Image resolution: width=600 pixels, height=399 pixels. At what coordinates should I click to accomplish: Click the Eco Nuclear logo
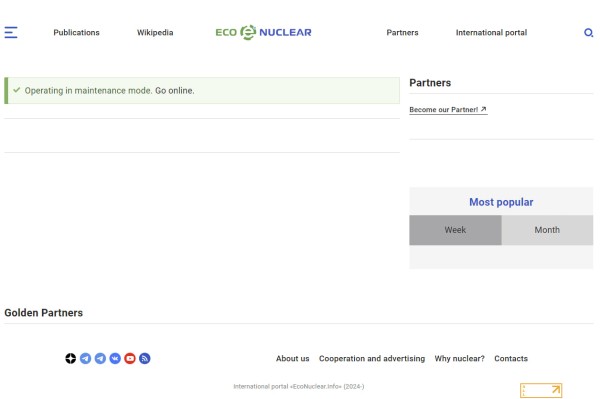click(263, 33)
